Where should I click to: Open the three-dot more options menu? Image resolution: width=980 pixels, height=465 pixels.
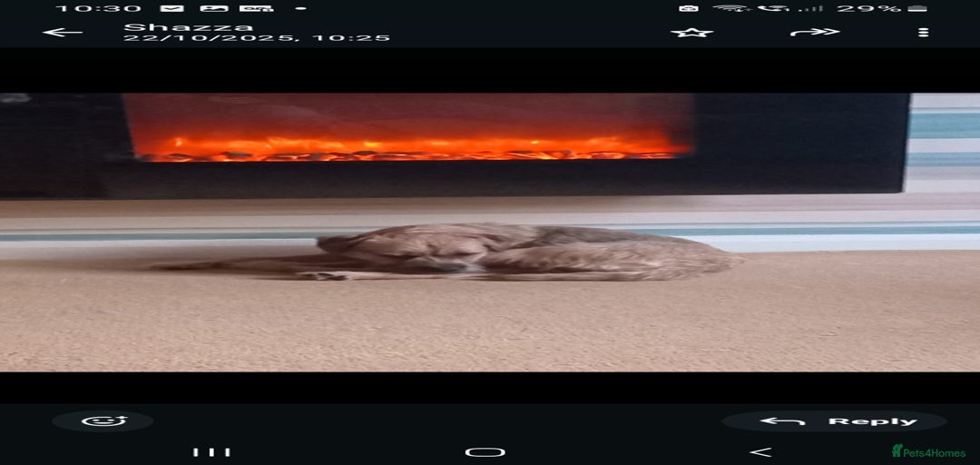[x=923, y=32]
